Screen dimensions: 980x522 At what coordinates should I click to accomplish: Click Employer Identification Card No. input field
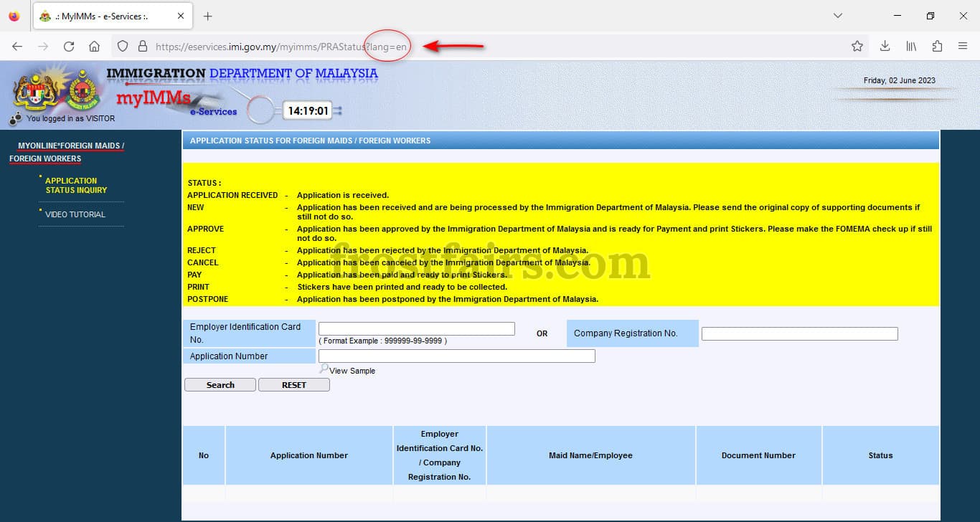point(417,328)
